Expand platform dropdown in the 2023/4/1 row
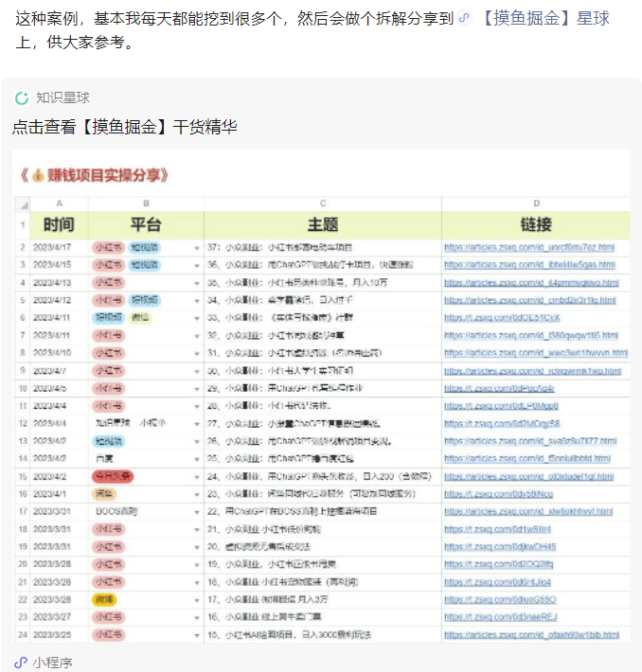Viewport: 642px width, 672px height. point(197,495)
